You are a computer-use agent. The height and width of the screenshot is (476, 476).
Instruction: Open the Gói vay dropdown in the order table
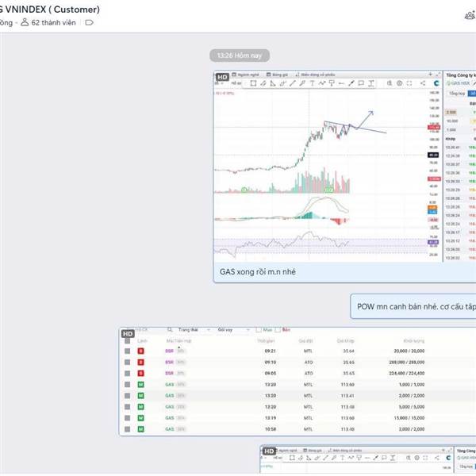[x=233, y=330]
